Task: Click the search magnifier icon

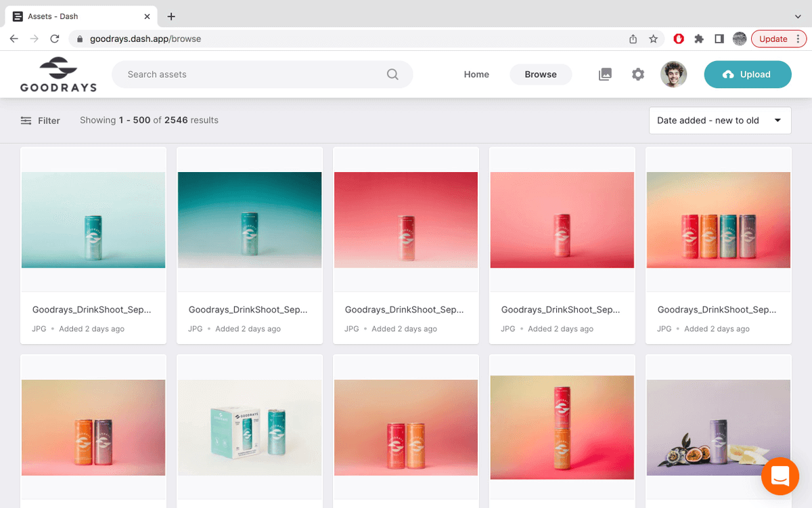Action: click(392, 75)
